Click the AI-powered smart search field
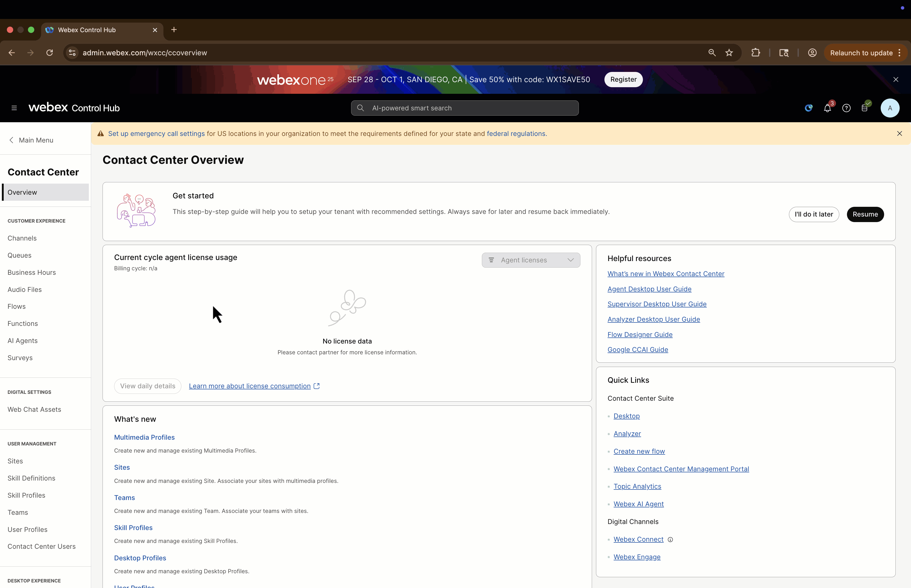 coord(464,109)
